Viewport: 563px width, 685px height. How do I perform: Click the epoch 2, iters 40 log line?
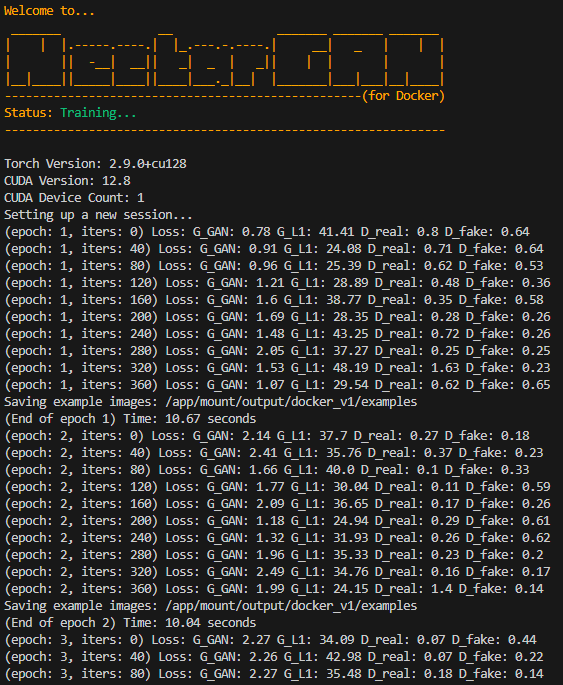(274, 453)
